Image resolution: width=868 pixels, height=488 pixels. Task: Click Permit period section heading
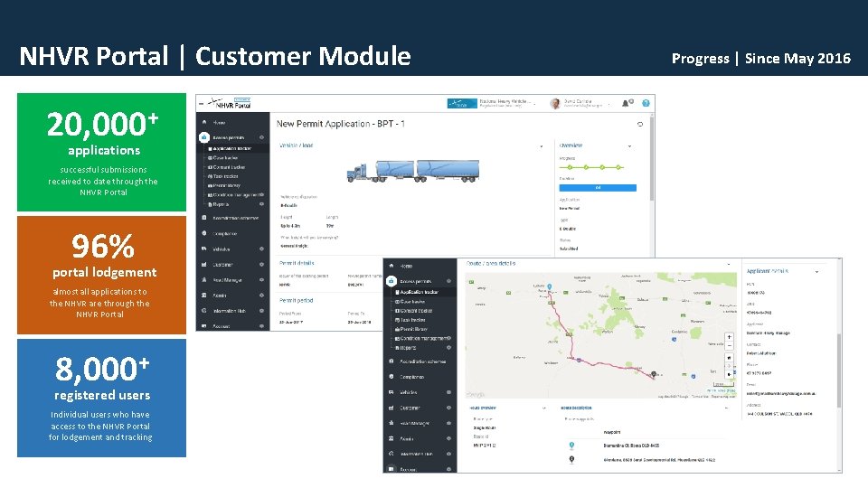click(x=297, y=300)
